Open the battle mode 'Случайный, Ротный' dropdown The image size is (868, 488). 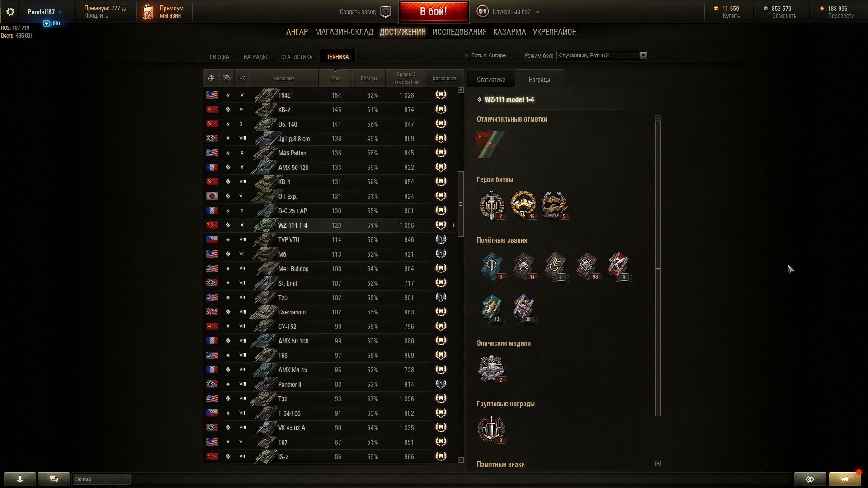(x=602, y=56)
